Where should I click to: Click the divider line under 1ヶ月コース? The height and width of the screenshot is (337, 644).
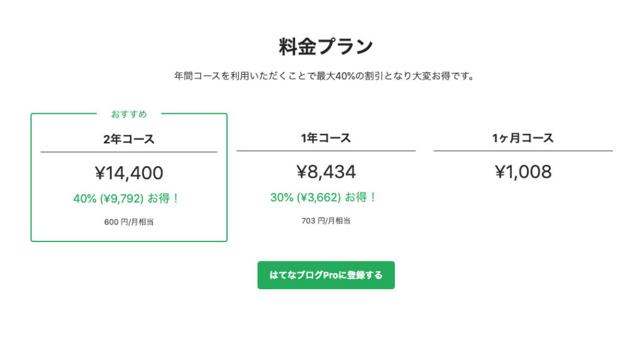click(523, 151)
